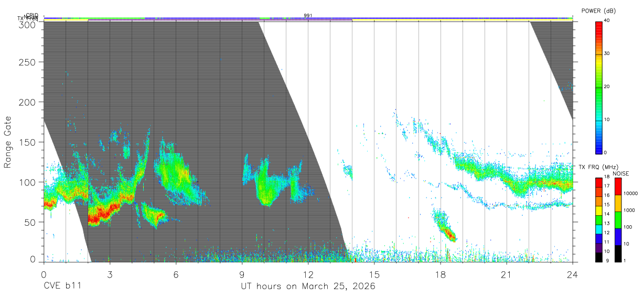The width and height of the screenshot is (644, 297).
Task: Click the '13' tick on the TX FRQ scale
Action: coord(607,223)
